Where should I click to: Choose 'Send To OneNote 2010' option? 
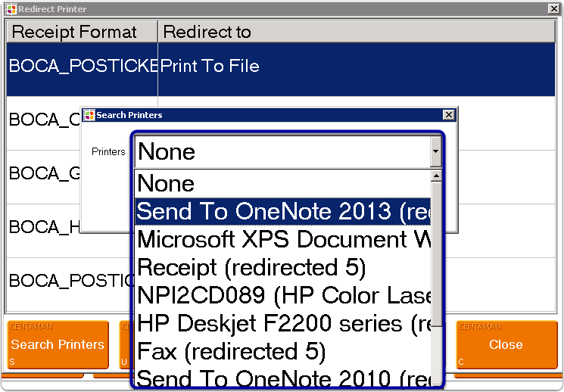pyautogui.click(x=282, y=377)
